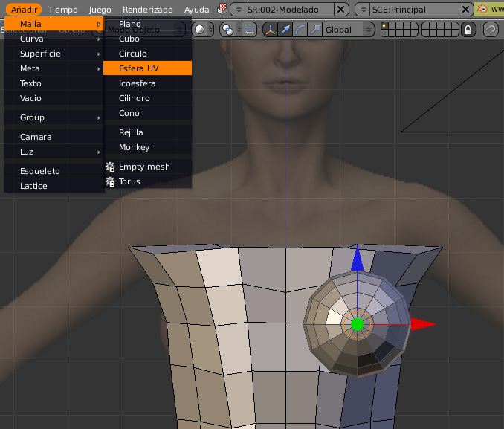Add an Esfera UV mesh

coord(147,68)
